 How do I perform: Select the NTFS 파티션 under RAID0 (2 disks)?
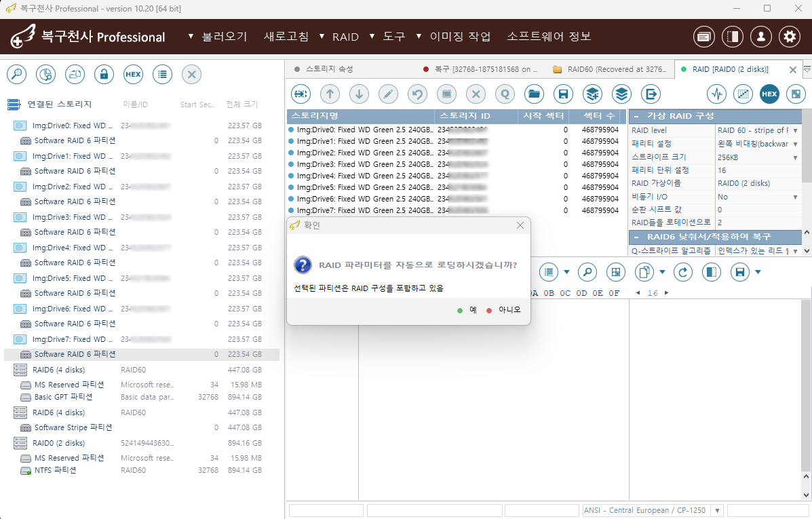[x=142, y=470]
